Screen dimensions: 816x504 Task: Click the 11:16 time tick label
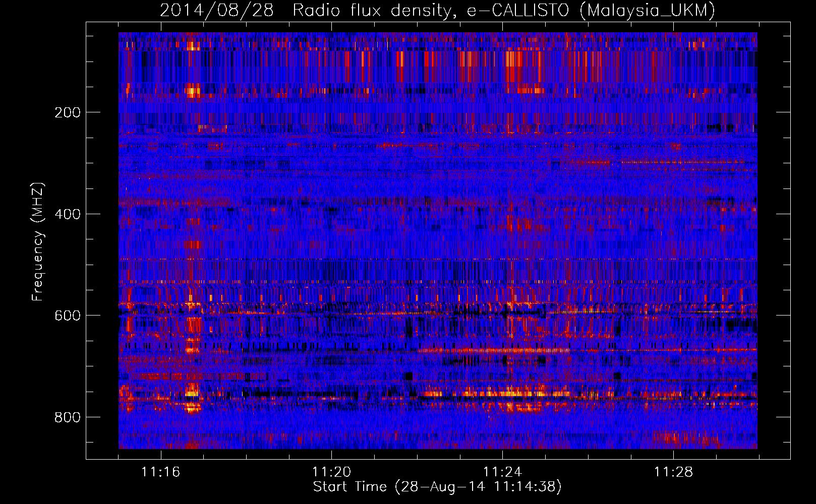pos(161,472)
